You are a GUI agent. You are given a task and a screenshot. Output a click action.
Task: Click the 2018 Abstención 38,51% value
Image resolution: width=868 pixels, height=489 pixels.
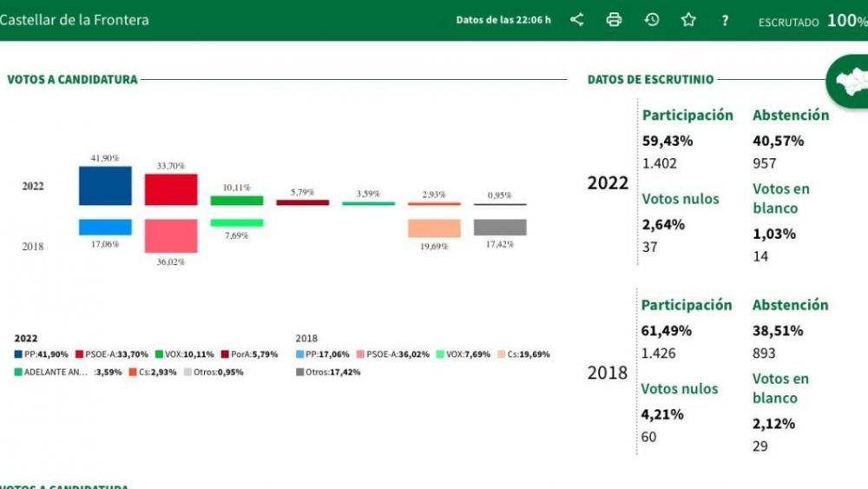(777, 331)
